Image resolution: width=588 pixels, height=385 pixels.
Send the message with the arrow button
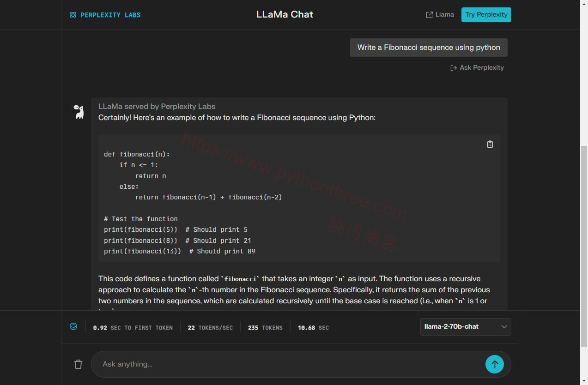pyautogui.click(x=495, y=364)
